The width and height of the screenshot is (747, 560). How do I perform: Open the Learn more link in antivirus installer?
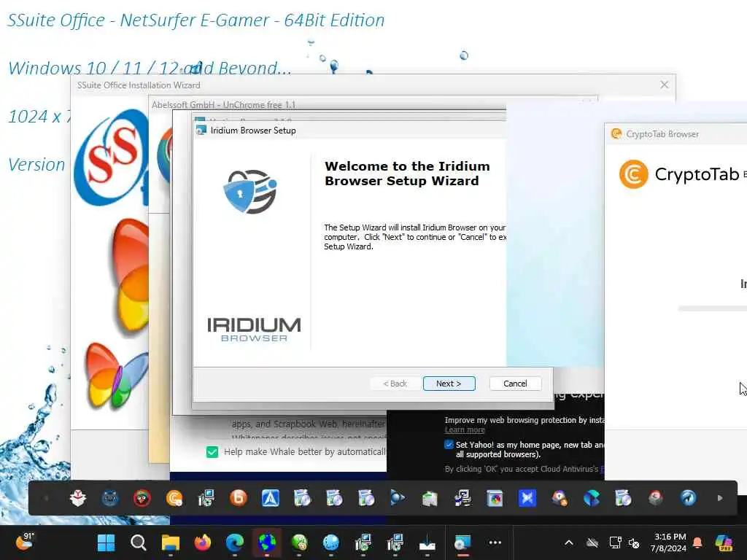click(x=465, y=429)
